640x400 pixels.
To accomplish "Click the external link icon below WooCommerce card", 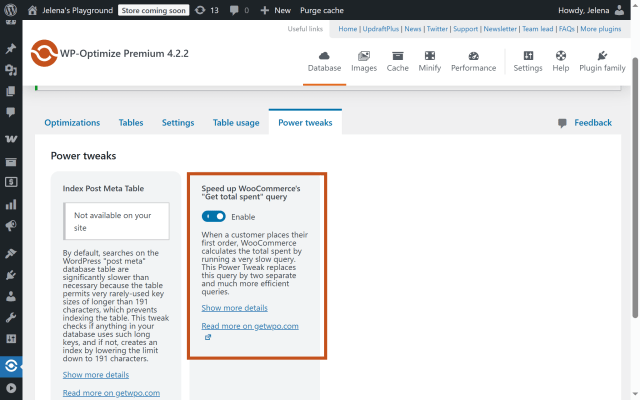I will coord(208,337).
